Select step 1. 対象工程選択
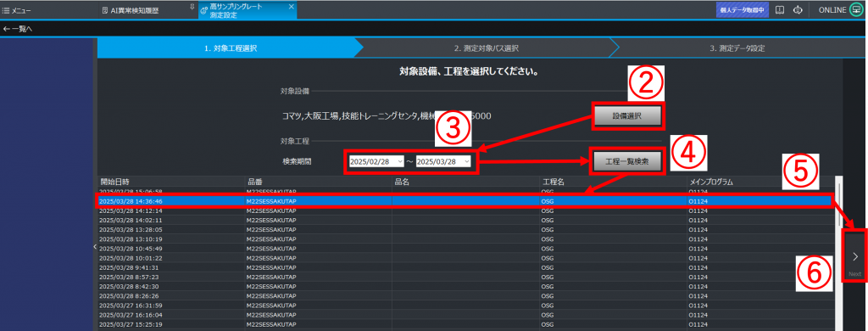The image size is (868, 331). [x=231, y=48]
